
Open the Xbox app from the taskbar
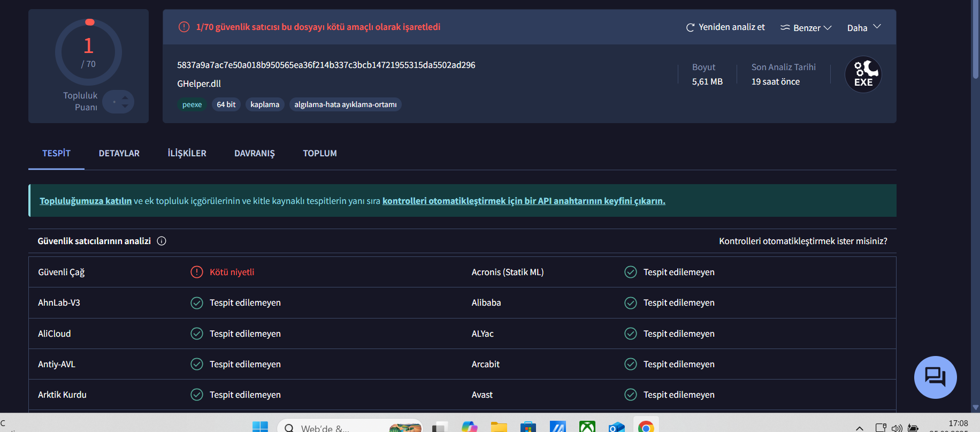[x=587, y=427]
